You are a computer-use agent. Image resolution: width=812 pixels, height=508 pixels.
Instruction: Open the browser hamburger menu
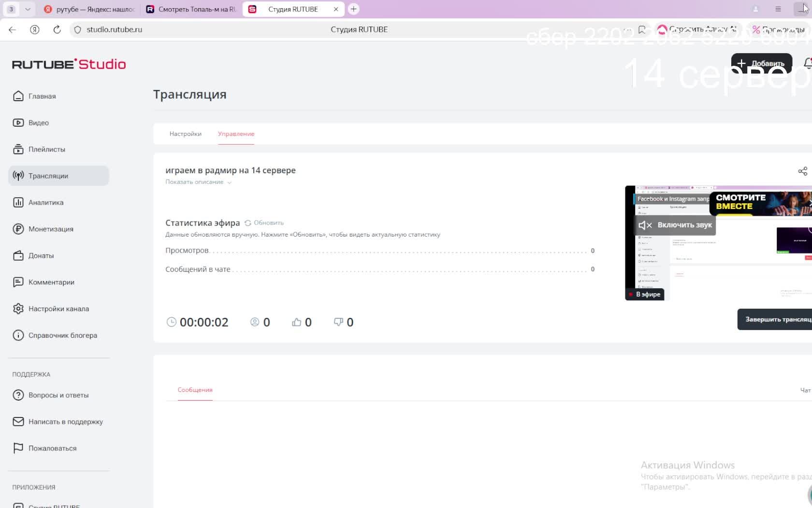tap(778, 9)
